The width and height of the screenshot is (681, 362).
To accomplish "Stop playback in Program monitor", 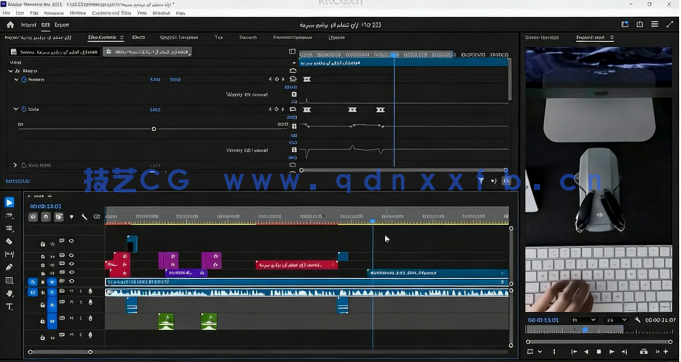I will [x=599, y=352].
